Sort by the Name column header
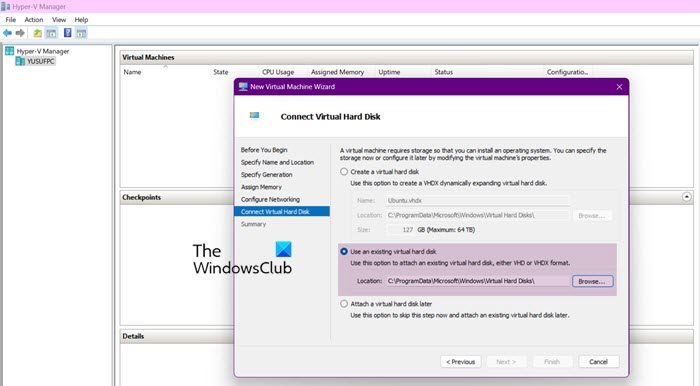This screenshot has height=386, width=700. tap(132, 72)
